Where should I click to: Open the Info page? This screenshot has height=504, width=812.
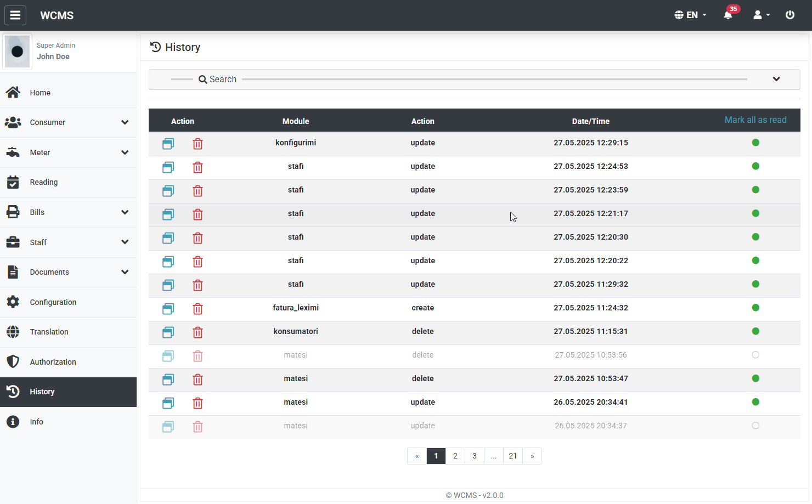point(68,422)
